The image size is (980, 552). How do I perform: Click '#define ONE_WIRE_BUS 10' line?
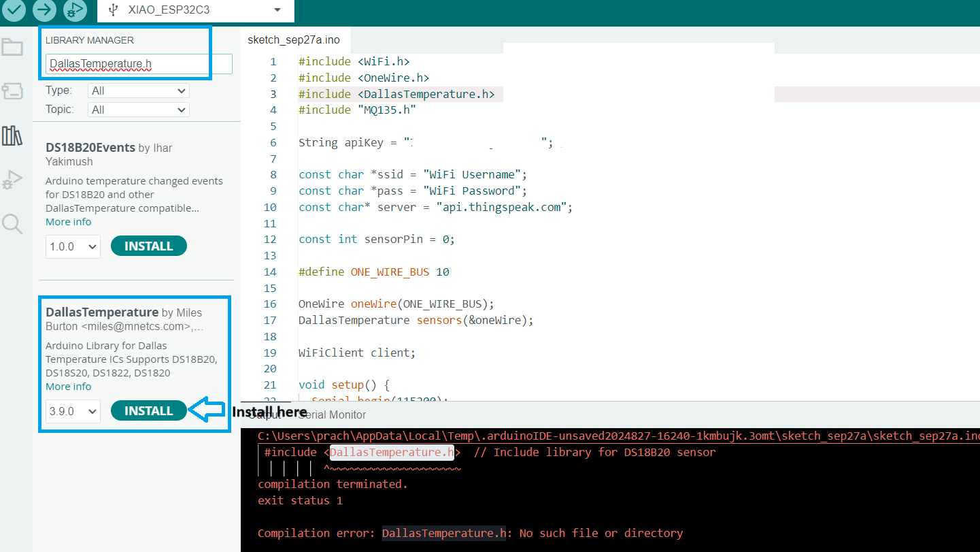(x=374, y=272)
